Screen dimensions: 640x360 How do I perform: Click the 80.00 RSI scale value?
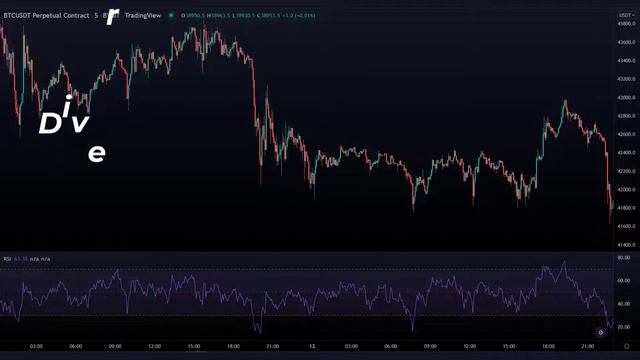click(x=624, y=258)
